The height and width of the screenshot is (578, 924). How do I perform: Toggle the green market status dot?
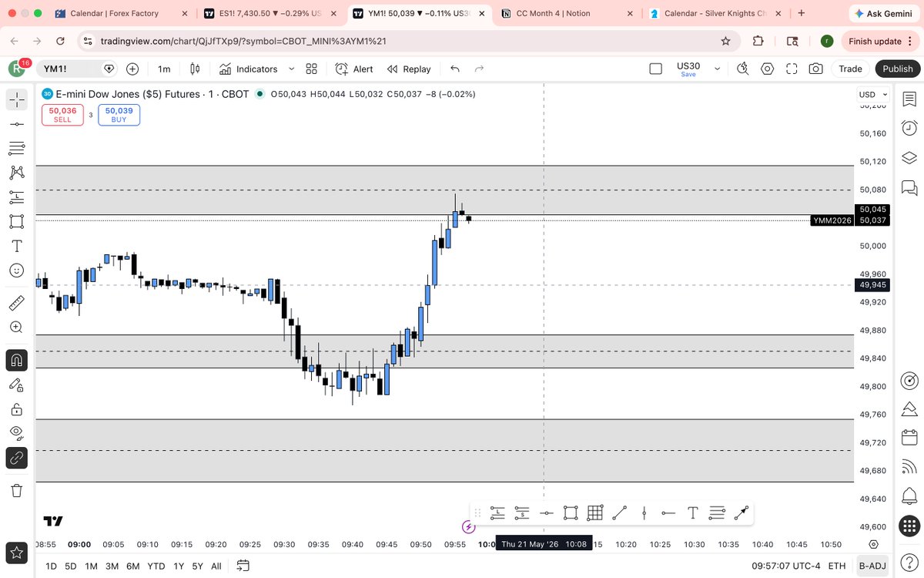tap(259, 94)
